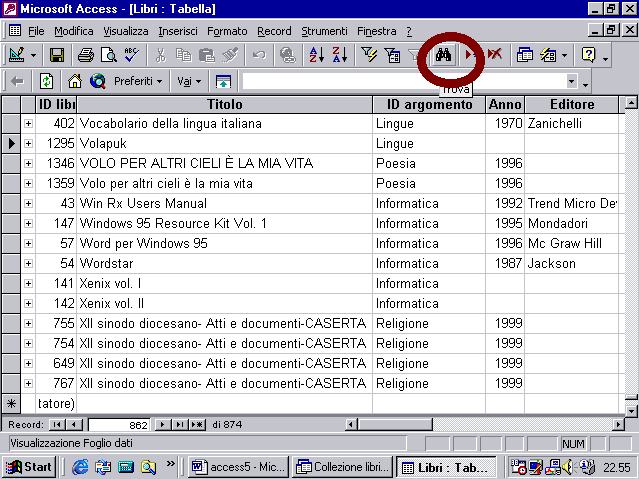Sort ascending A to Z

317,55
